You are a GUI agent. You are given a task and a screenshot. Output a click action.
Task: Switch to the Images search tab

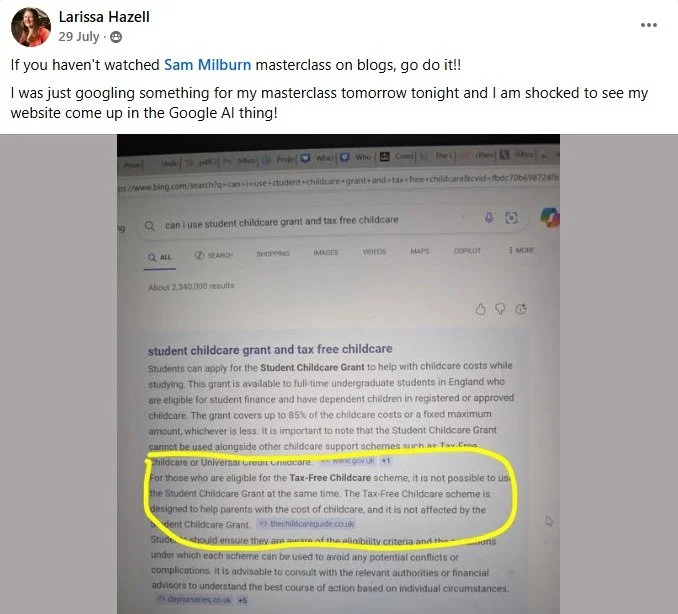326,252
